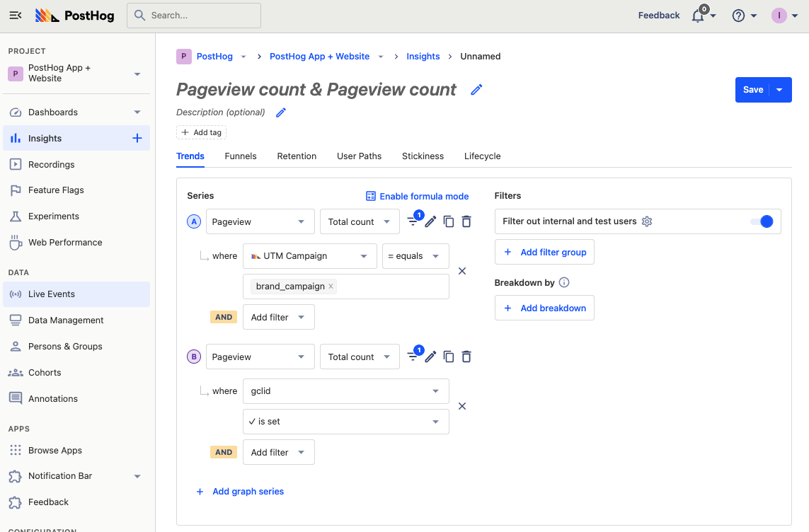Open internal user filter settings gear
809x532 pixels.
point(646,221)
